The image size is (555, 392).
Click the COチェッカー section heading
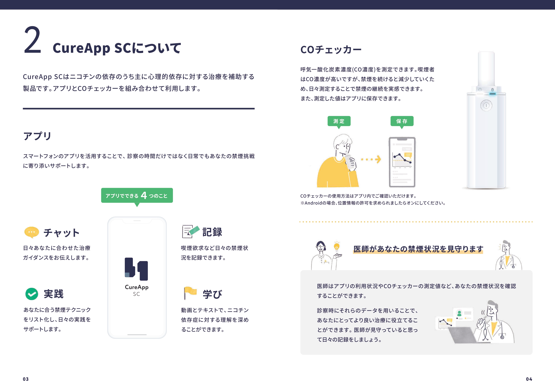[x=331, y=50]
